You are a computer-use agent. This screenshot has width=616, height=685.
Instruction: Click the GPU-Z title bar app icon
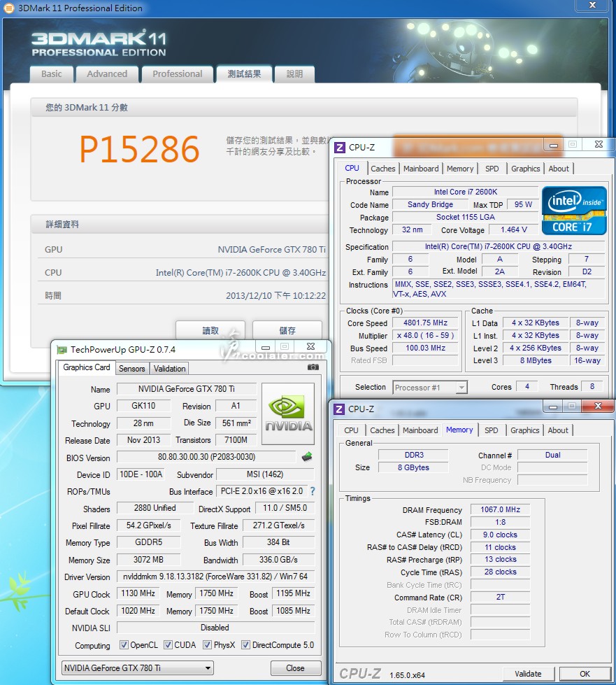pyautogui.click(x=62, y=349)
